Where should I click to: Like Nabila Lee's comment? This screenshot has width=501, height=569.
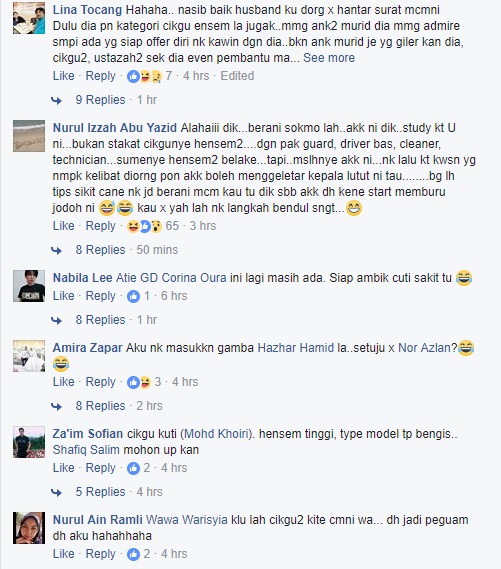(63, 296)
